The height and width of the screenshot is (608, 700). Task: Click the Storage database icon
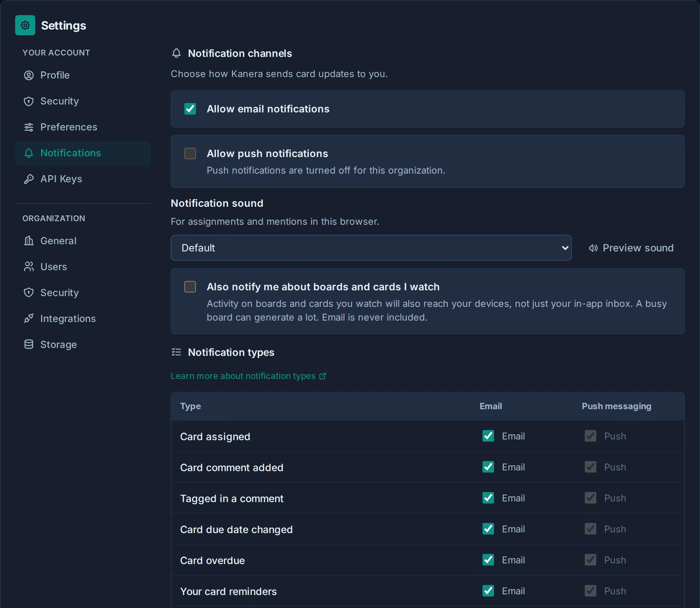tap(29, 344)
